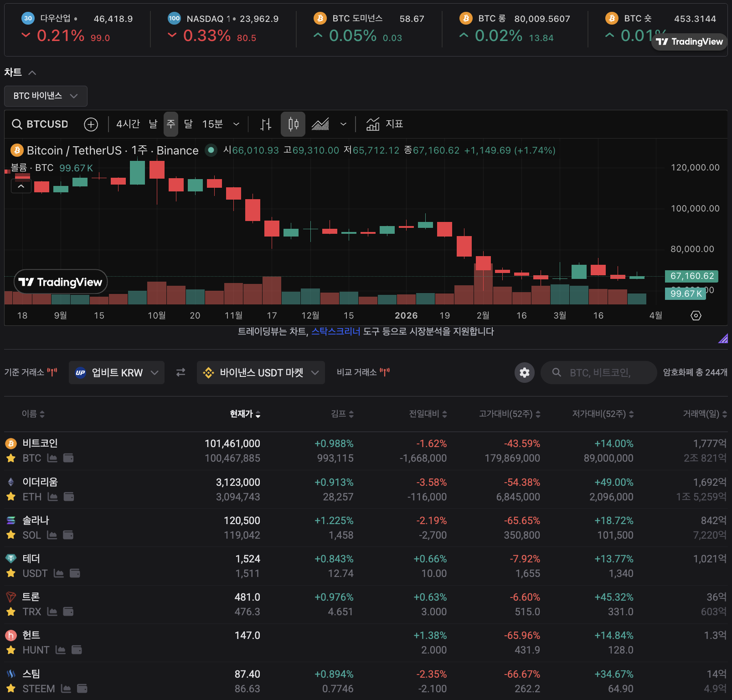Follow the 스탁스크리너 link
This screenshot has width=732, height=700.
point(336,331)
